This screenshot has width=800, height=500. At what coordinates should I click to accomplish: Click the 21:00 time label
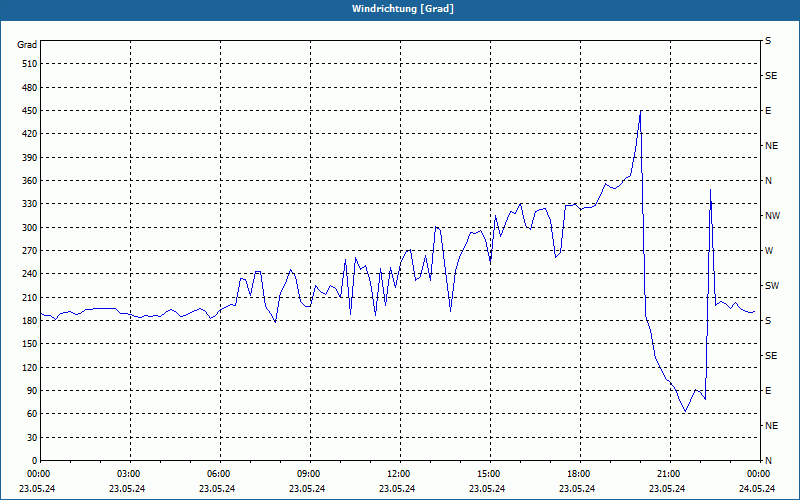[x=669, y=474]
